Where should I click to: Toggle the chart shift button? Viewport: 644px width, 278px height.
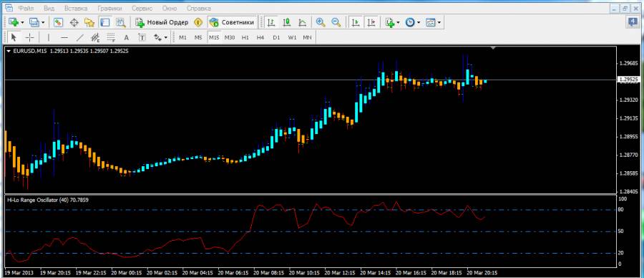click(371, 22)
